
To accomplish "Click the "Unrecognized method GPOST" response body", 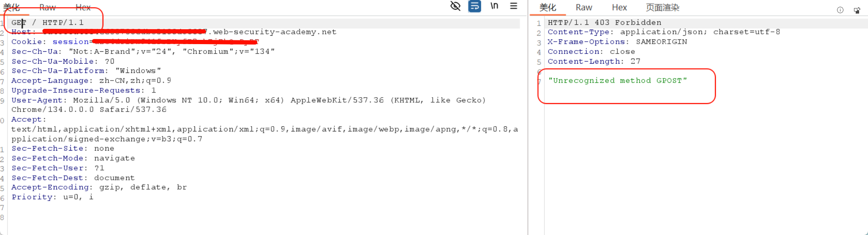I will click(618, 81).
